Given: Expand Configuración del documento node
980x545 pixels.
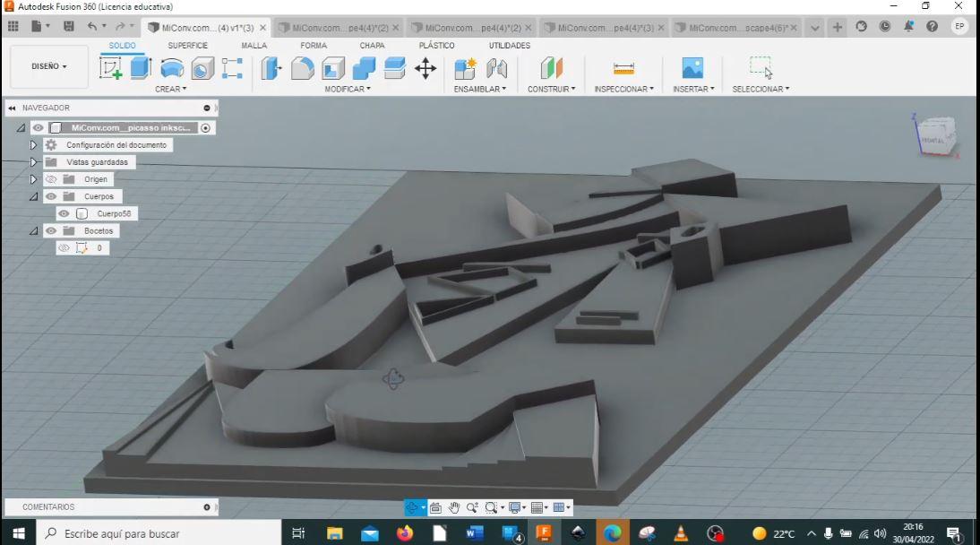Looking at the screenshot, I should [x=33, y=145].
